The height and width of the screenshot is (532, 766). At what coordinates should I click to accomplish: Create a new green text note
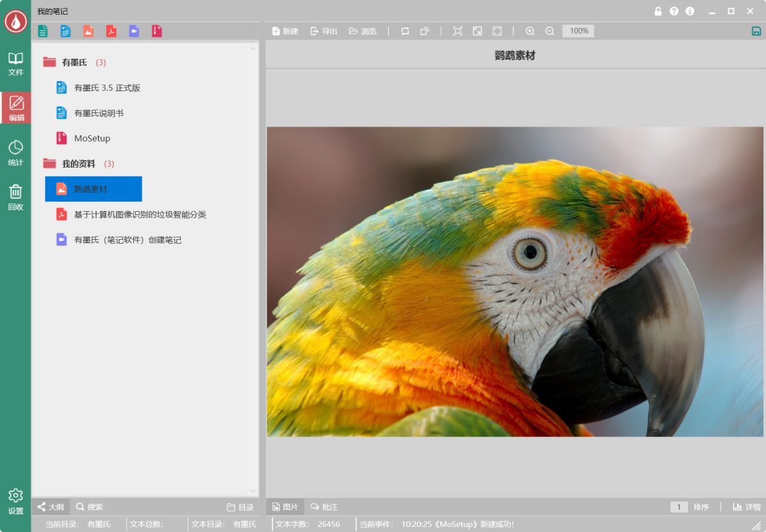(x=43, y=31)
